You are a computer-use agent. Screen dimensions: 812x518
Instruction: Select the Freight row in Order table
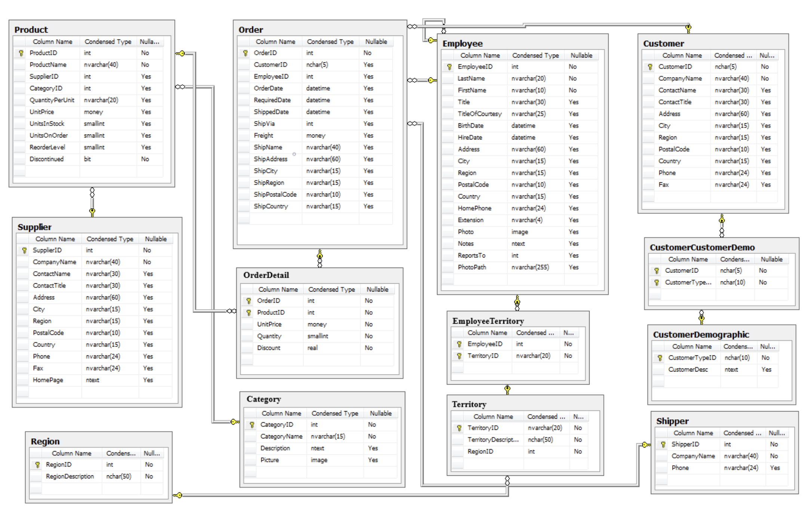pyautogui.click(x=316, y=136)
